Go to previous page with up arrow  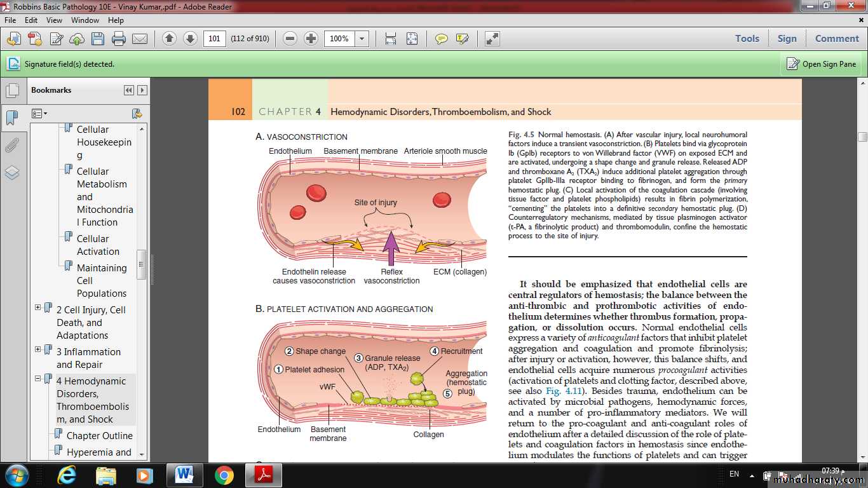(169, 39)
